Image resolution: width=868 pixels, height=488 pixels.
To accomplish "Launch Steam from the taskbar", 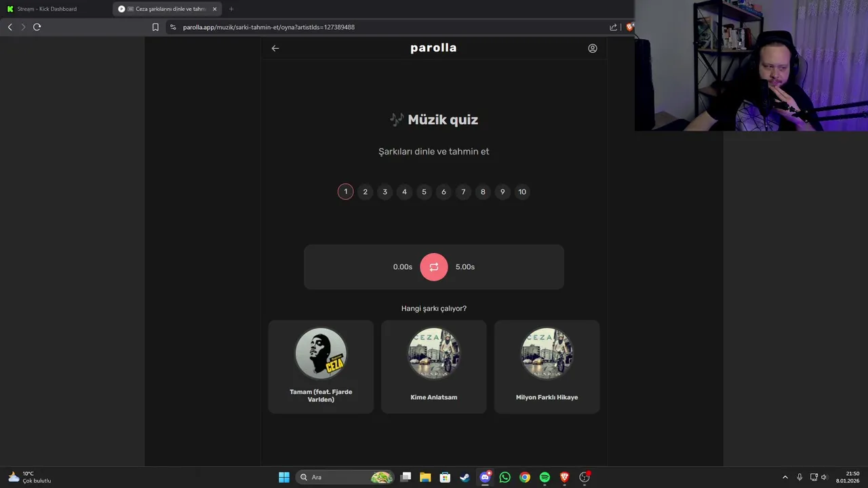I will pyautogui.click(x=465, y=477).
